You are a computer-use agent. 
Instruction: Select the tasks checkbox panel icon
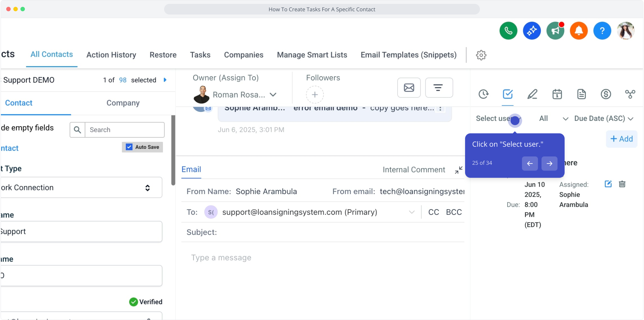click(508, 94)
